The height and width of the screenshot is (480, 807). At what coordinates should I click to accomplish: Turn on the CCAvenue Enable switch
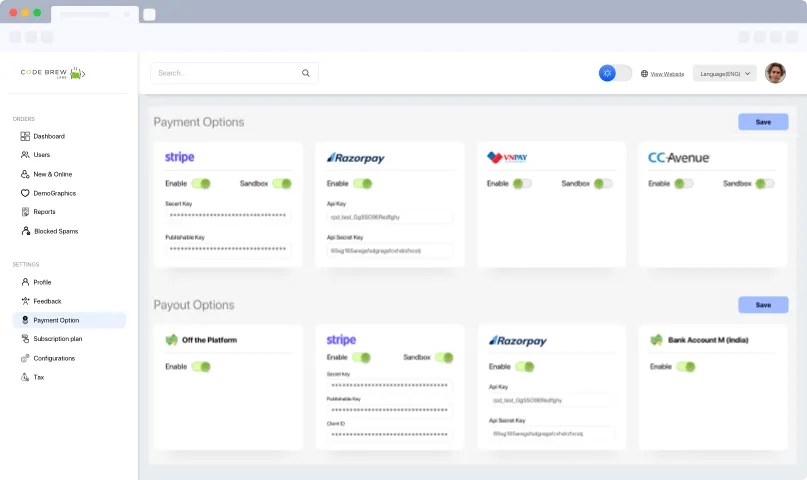coord(683,184)
